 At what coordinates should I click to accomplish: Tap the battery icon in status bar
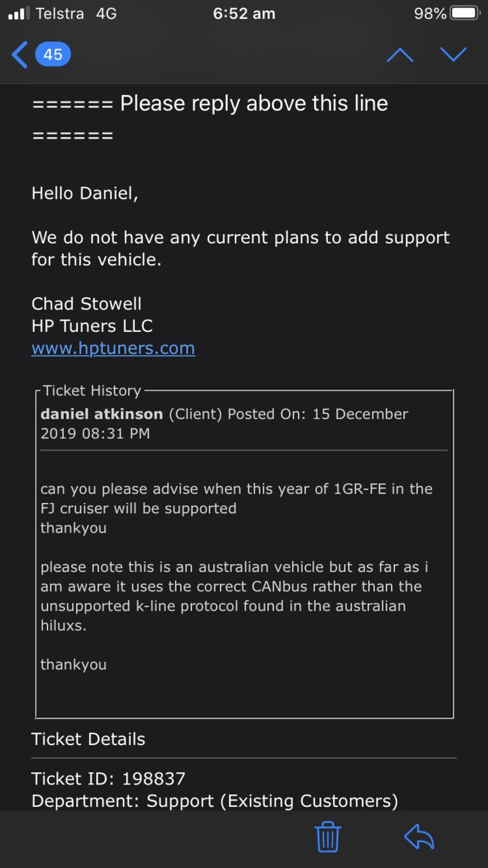pos(465,14)
